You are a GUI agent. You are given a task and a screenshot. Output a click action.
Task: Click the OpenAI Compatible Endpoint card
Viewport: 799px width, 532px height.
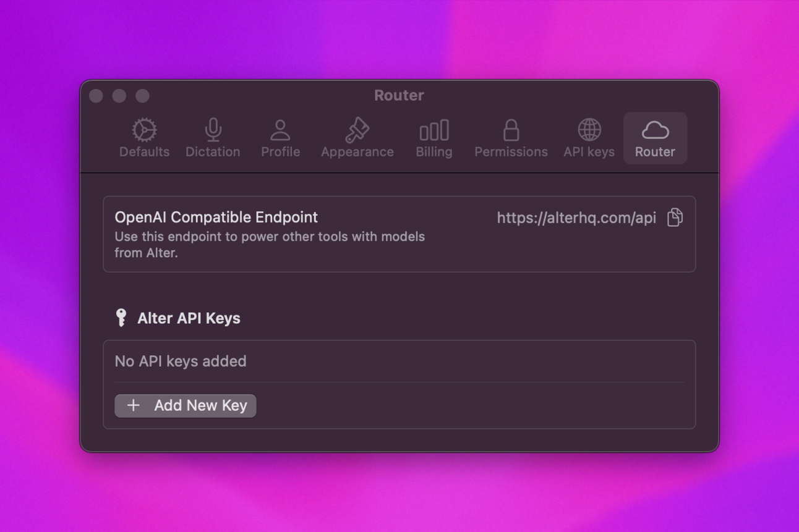coord(399,234)
